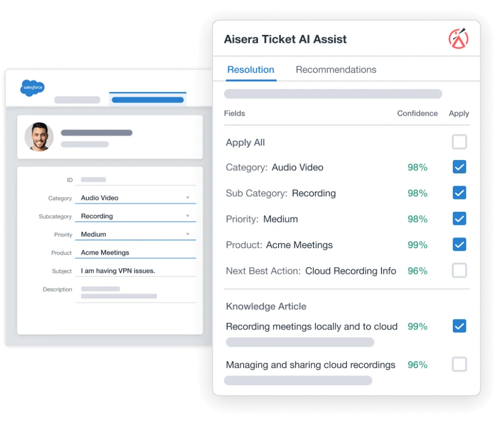Image resolution: width=504 pixels, height=423 pixels.
Task: Check the Next Best Action checkbox
Action: [459, 270]
